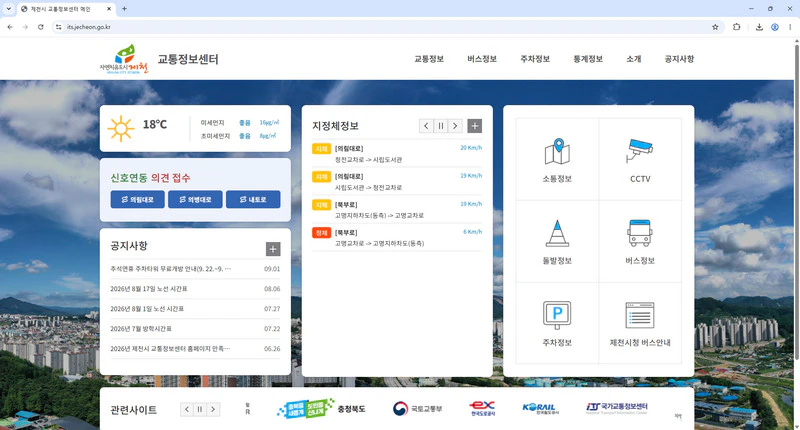Image resolution: width=800 pixels, height=430 pixels.
Task: Open the 국토교통부 site logo
Action: pyautogui.click(x=417, y=409)
